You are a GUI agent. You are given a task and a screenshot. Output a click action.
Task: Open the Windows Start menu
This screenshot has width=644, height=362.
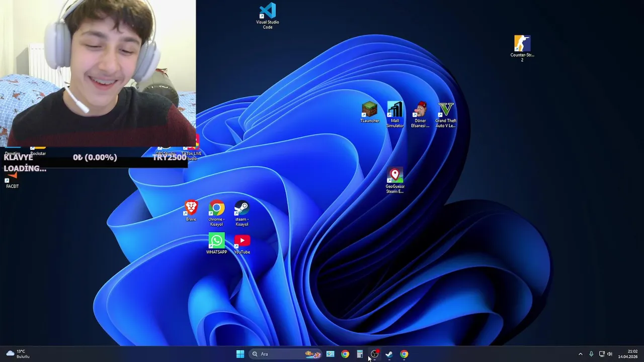[x=240, y=354]
